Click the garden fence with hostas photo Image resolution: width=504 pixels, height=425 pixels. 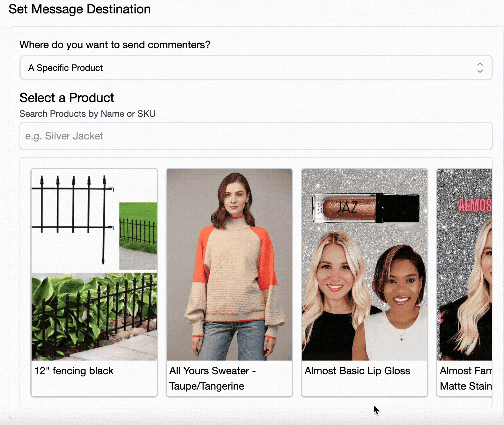tap(94, 317)
